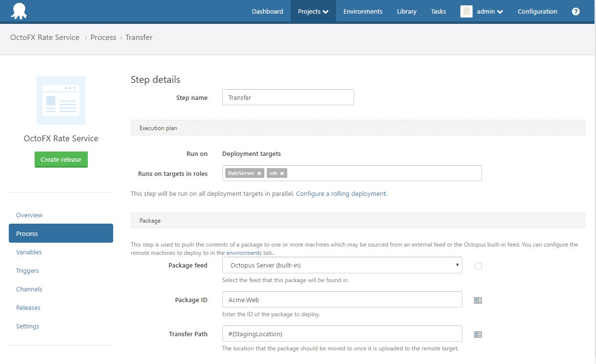
Task: Switch to the Environments section
Action: [x=362, y=11]
